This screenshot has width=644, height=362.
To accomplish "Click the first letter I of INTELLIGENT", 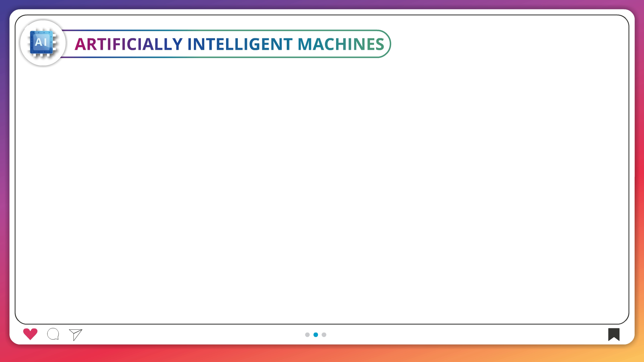I will tap(190, 44).
